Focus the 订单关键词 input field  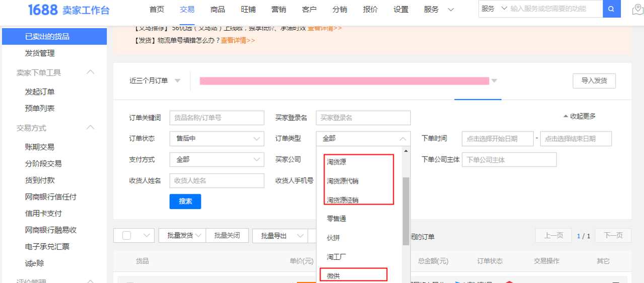(217, 118)
